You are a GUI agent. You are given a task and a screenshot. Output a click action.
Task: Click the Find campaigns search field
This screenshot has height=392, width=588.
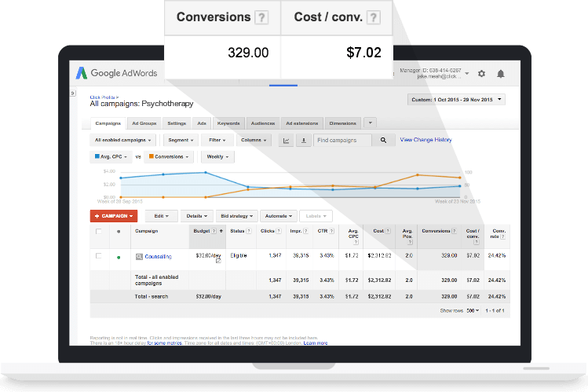tap(343, 141)
